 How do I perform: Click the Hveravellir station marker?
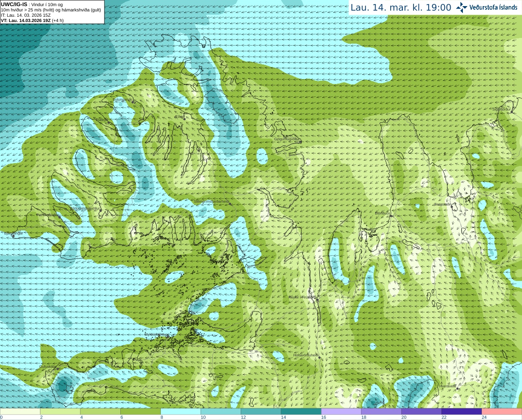458,389
